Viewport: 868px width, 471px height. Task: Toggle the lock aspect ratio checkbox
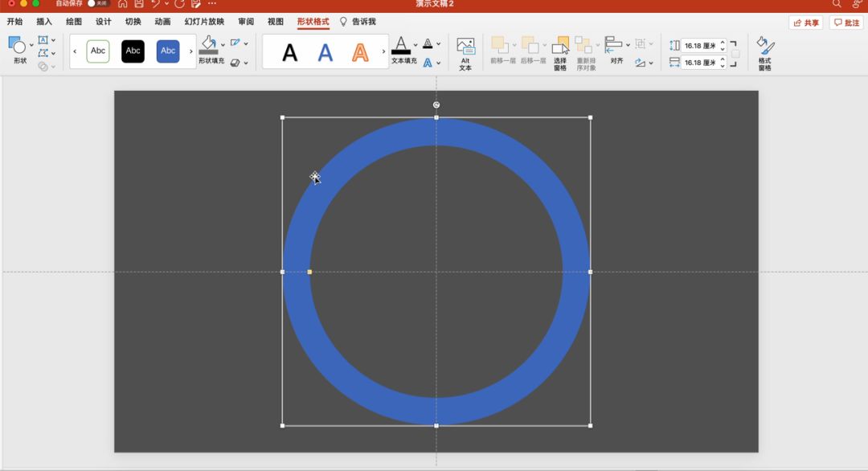735,54
